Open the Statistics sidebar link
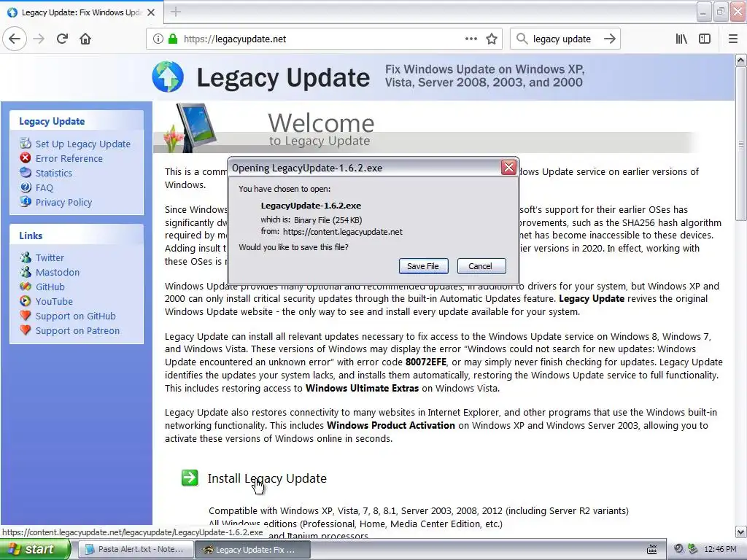747x560 pixels. point(54,174)
